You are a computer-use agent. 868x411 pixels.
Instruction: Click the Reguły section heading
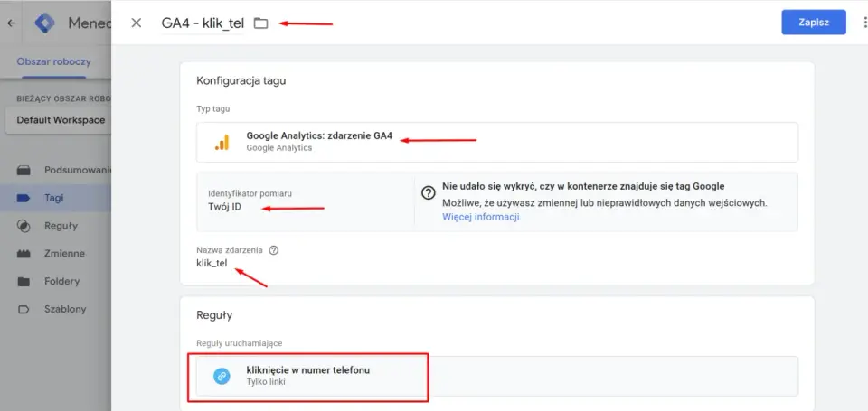click(214, 315)
